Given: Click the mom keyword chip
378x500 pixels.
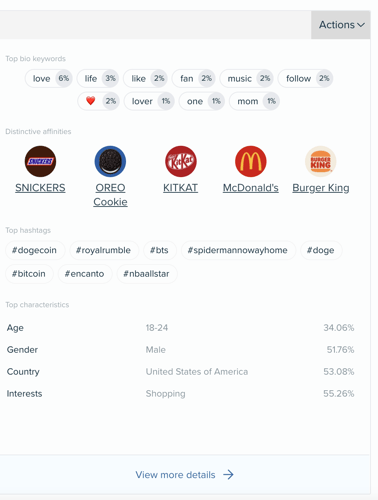Looking at the screenshot, I should (x=254, y=101).
